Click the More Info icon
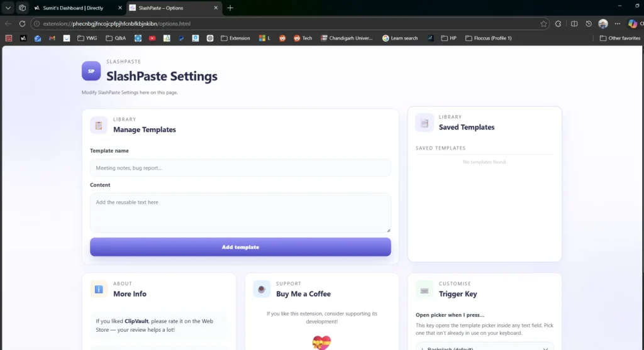The image size is (644, 350). 99,289
